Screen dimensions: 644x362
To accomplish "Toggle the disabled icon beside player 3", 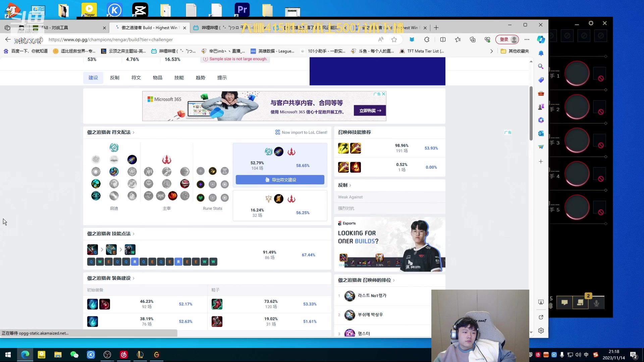I will pos(601,145).
